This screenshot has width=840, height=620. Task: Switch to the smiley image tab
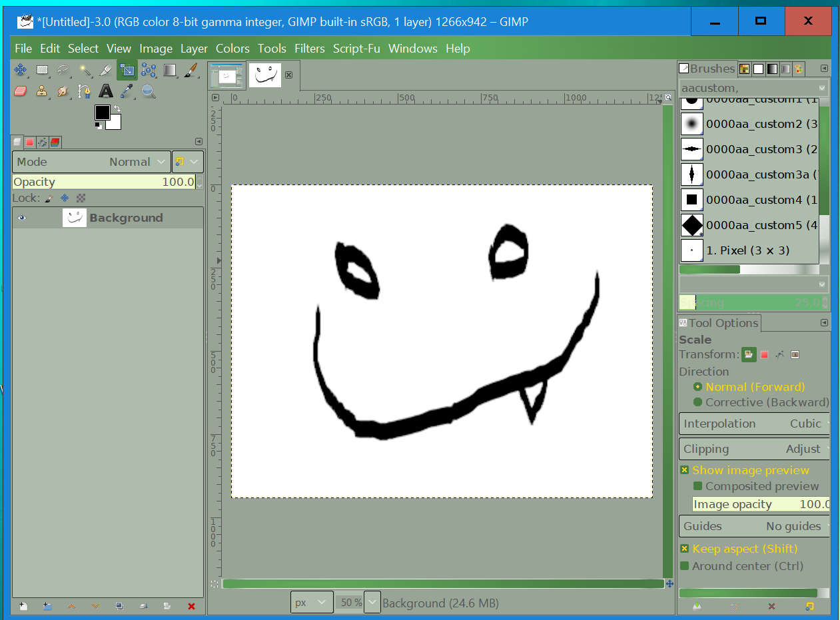pyautogui.click(x=265, y=75)
